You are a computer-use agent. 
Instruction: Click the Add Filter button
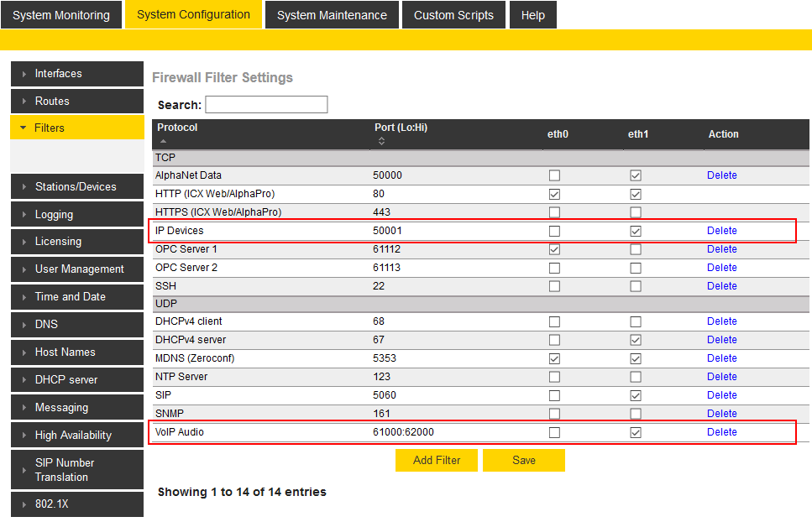pos(437,460)
